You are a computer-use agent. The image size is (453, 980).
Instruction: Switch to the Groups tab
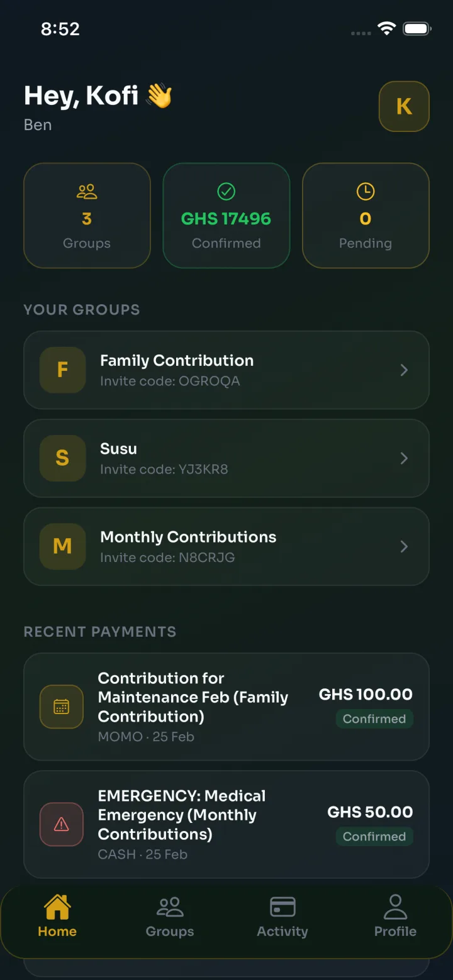(x=170, y=917)
